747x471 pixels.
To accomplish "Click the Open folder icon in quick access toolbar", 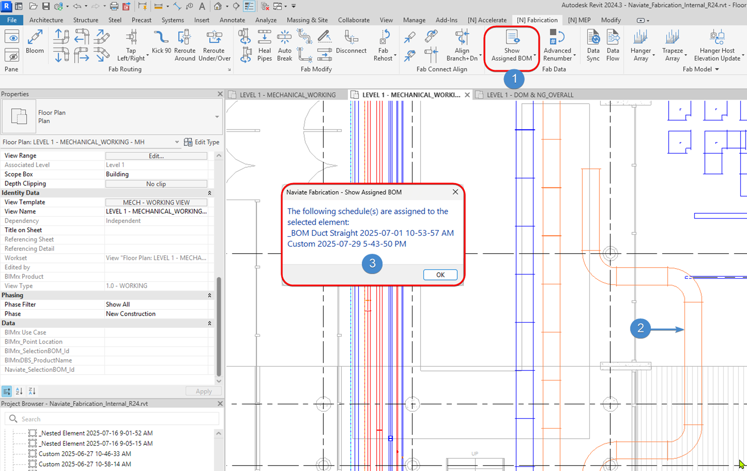I will 33,6.
